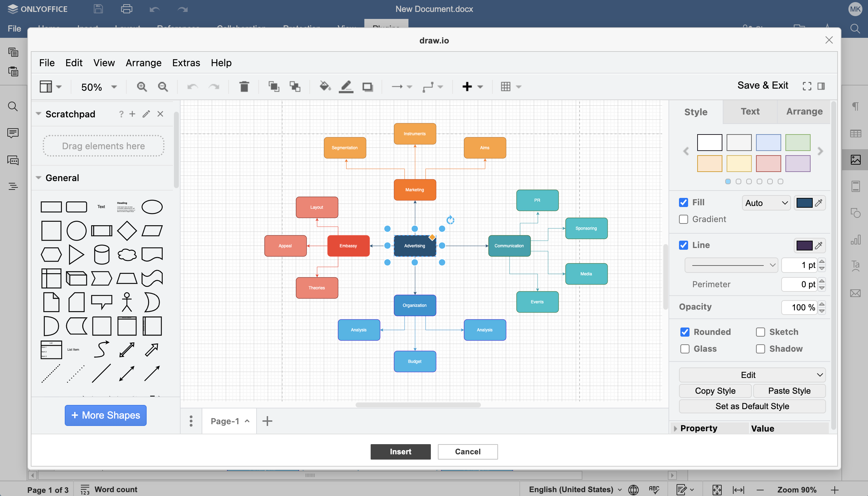Open the Arrange menu
Viewport: 868px width, 496px height.
[x=143, y=63]
